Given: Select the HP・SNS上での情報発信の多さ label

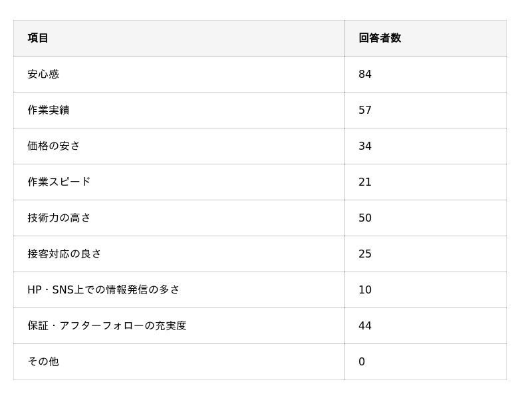Looking at the screenshot, I should tap(104, 290).
